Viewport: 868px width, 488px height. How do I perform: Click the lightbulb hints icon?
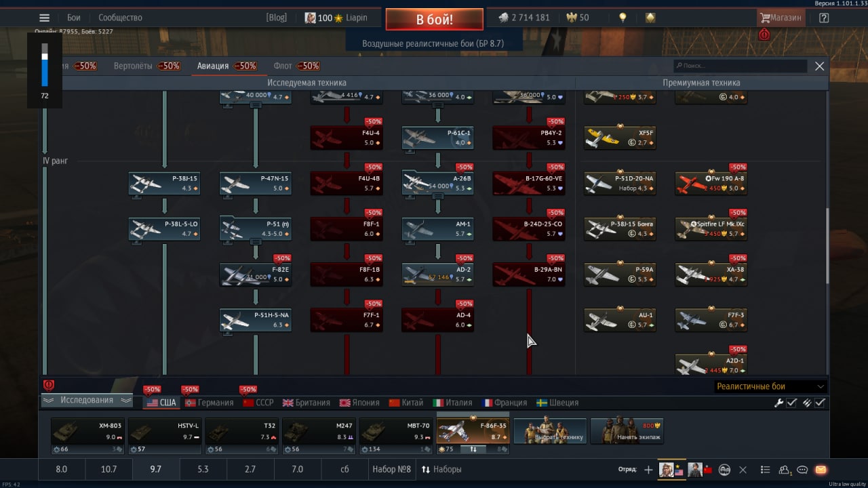[623, 18]
